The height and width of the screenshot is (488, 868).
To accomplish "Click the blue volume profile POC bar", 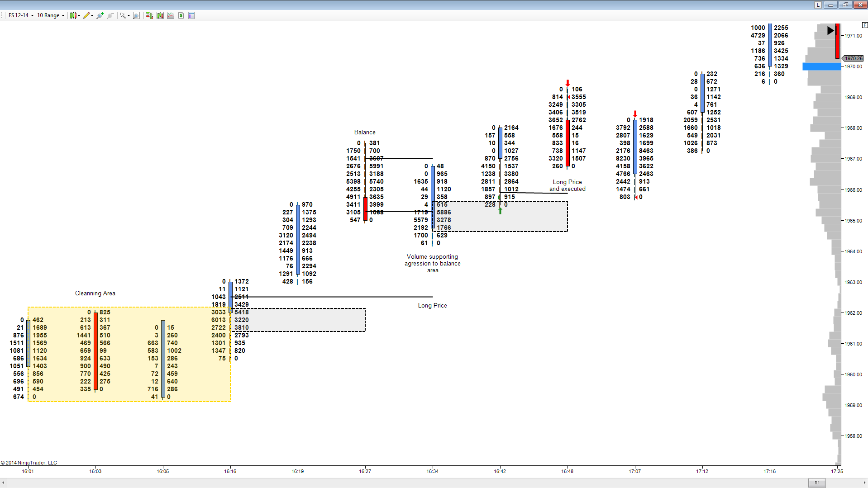I will tap(821, 66).
